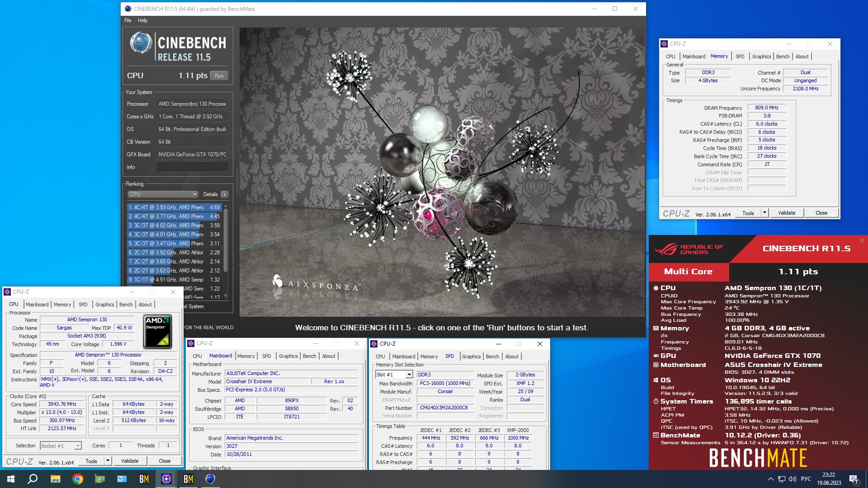Open About tab in Memory CPU-Z window
This screenshot has height=488, width=868.
(802, 56)
